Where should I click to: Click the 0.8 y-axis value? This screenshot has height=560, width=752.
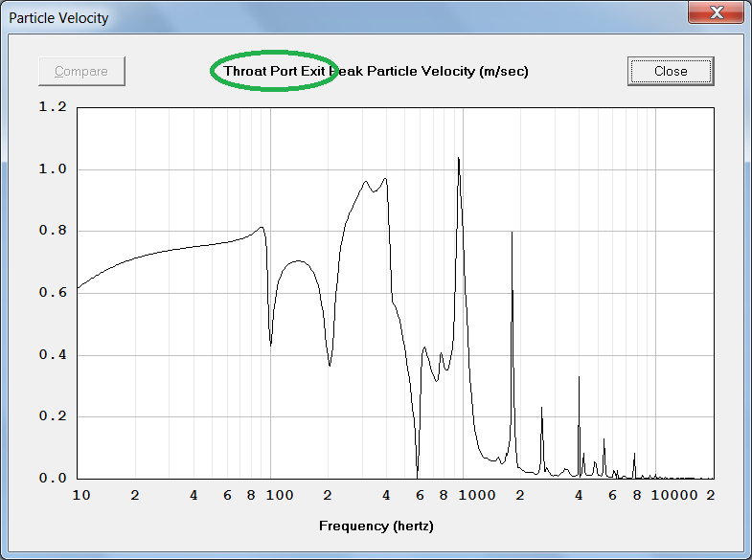pos(53,231)
